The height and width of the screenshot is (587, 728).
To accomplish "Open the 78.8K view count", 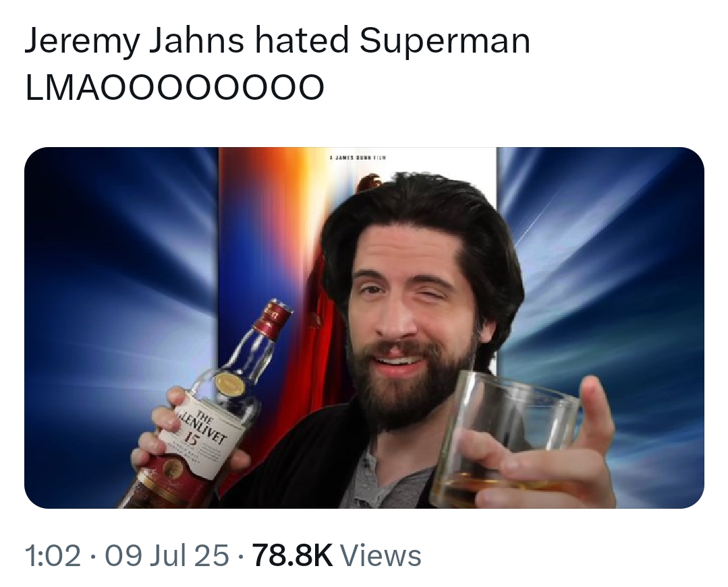I will click(293, 556).
